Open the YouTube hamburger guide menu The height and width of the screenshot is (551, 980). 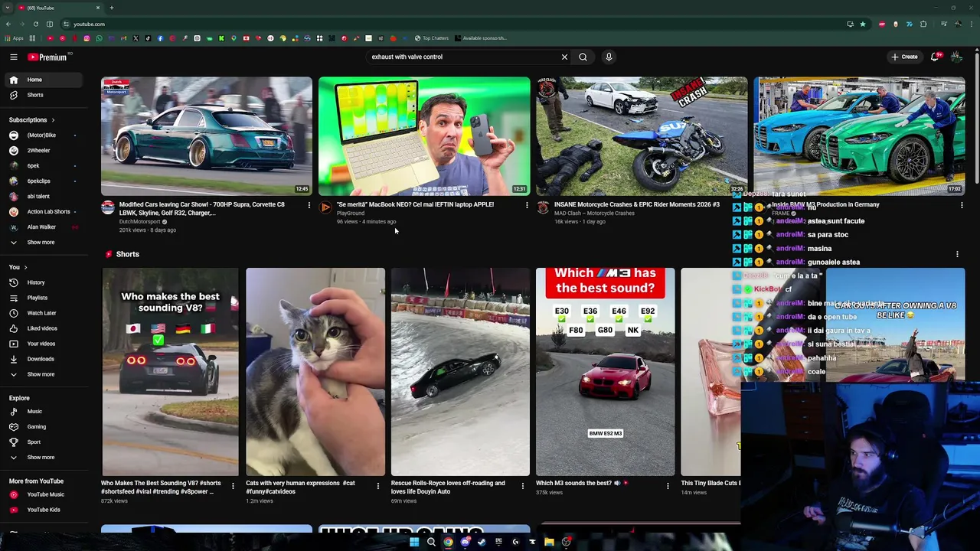14,57
